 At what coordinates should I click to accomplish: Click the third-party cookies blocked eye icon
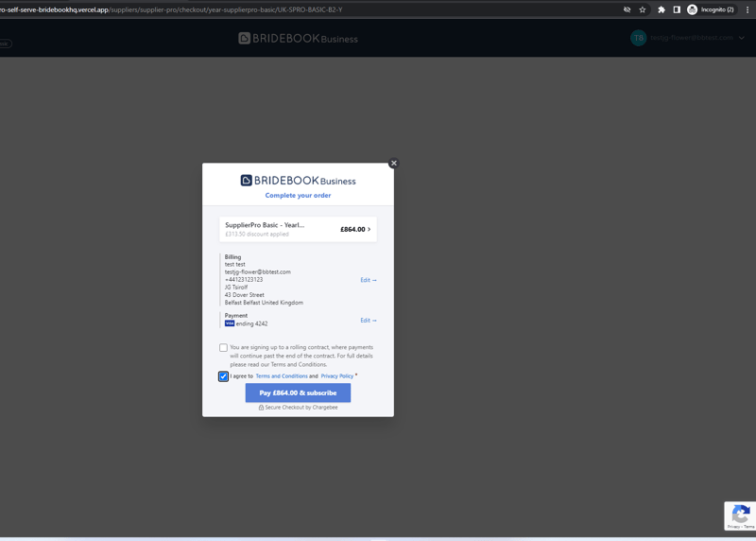[x=627, y=9]
